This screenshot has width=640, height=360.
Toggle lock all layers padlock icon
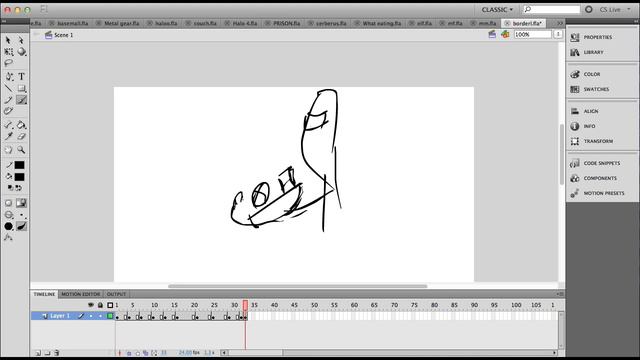tap(100, 305)
